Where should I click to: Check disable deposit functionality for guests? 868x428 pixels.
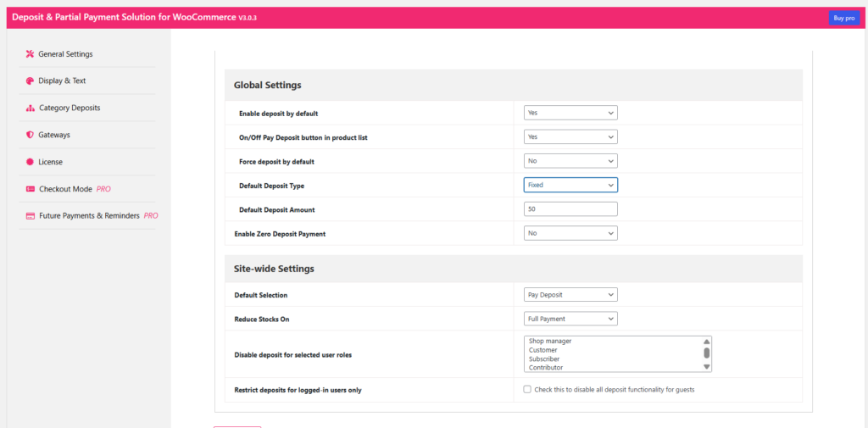tap(527, 389)
